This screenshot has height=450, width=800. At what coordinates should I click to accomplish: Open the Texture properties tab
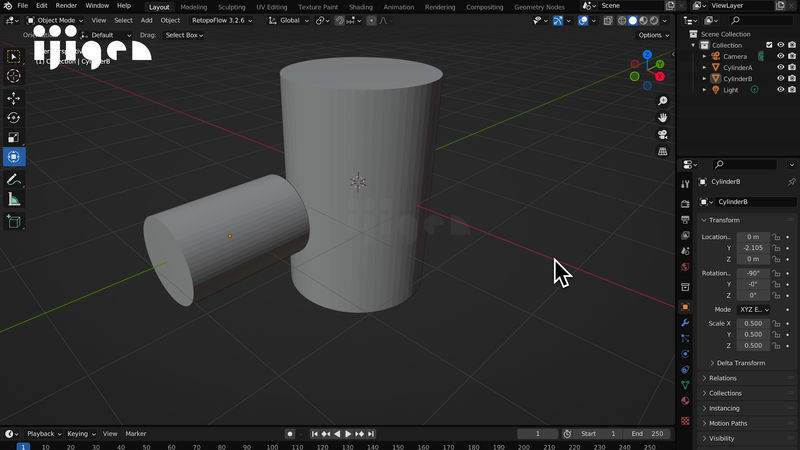[685, 421]
